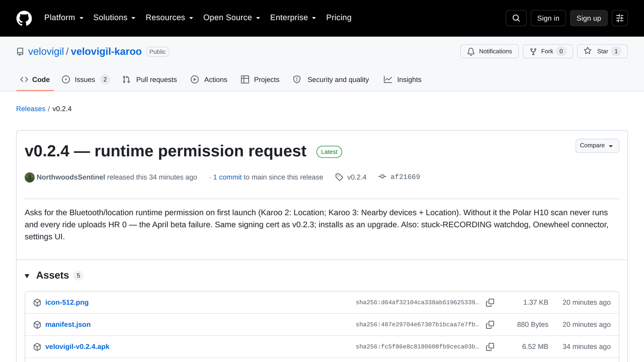Expand the Platform menu
The image size is (644, 362).
click(x=64, y=18)
